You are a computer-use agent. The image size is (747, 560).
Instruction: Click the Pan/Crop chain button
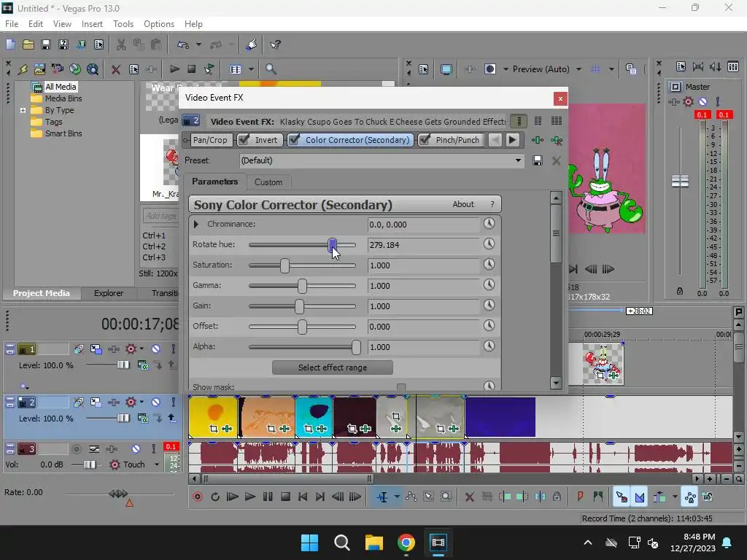[210, 140]
